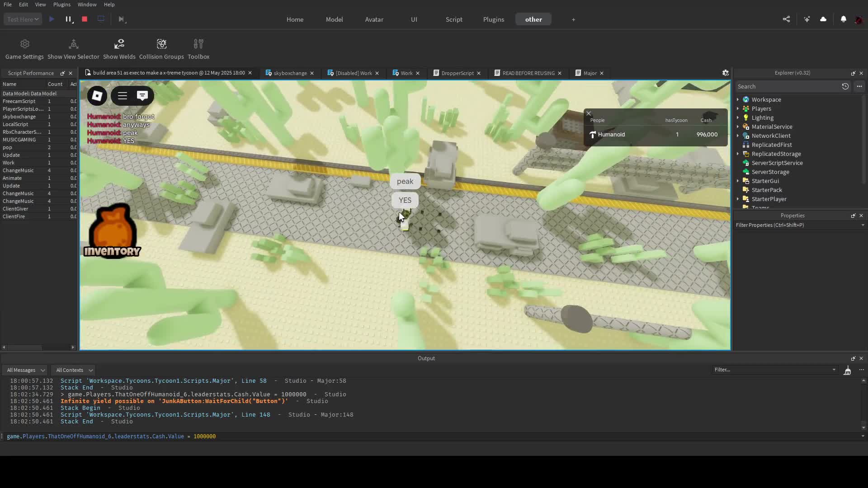Toggle the in-game chat window icon
Viewport: 868px width, 488px height.
point(142,96)
